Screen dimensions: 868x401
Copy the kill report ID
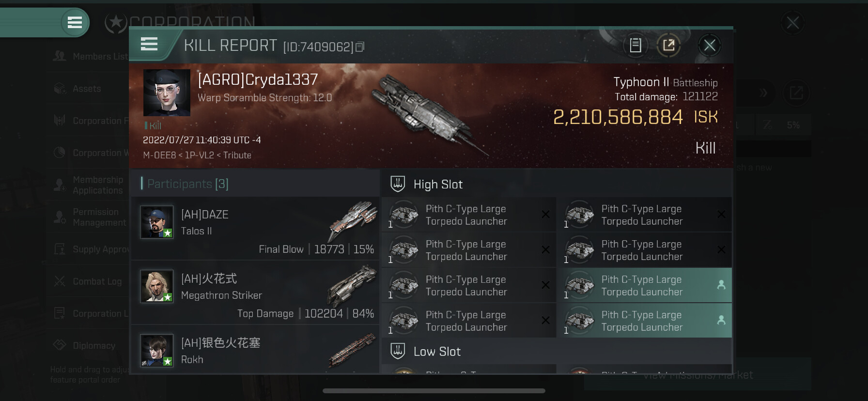point(360,47)
